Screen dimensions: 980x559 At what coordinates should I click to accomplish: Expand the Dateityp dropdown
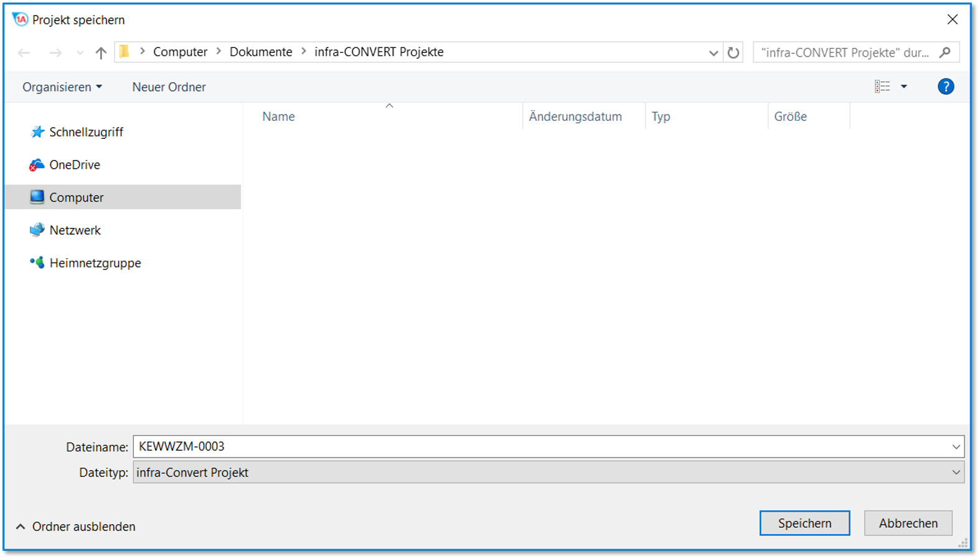pyautogui.click(x=956, y=472)
